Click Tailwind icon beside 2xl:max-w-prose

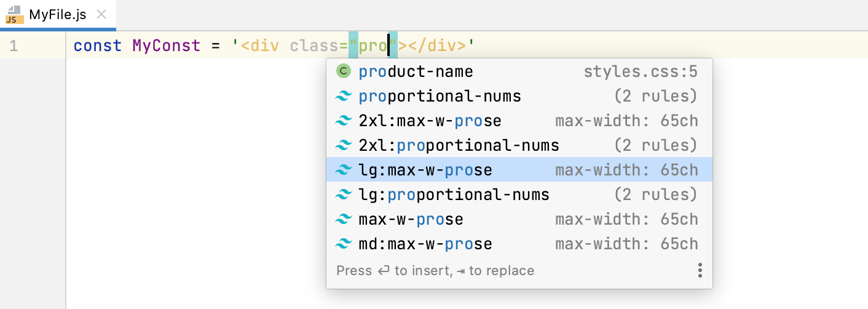tap(343, 121)
